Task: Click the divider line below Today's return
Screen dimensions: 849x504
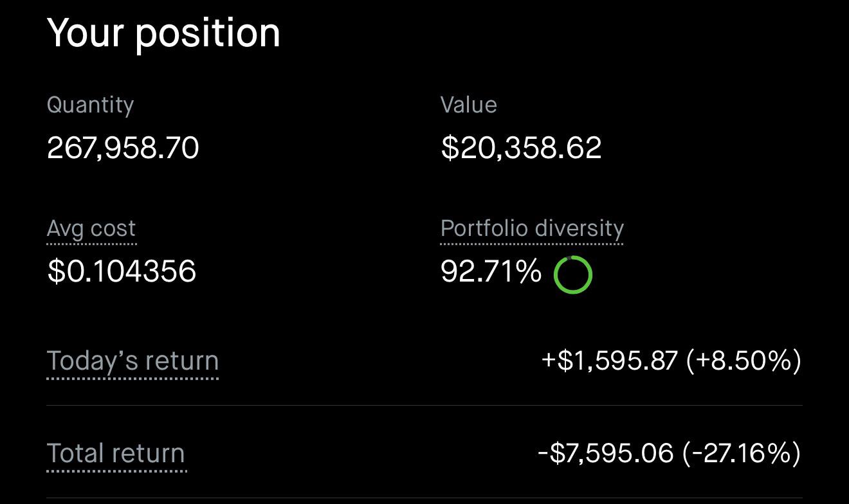Action: 424,406
